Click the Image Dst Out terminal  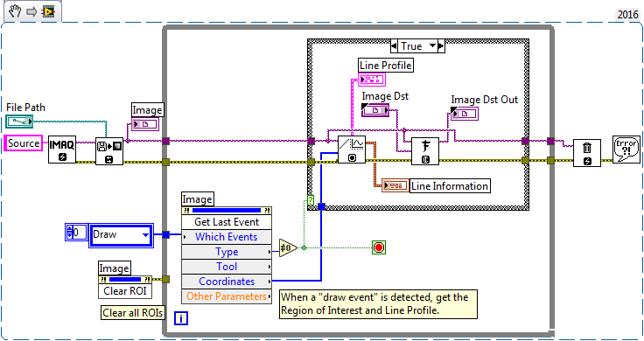(x=464, y=114)
